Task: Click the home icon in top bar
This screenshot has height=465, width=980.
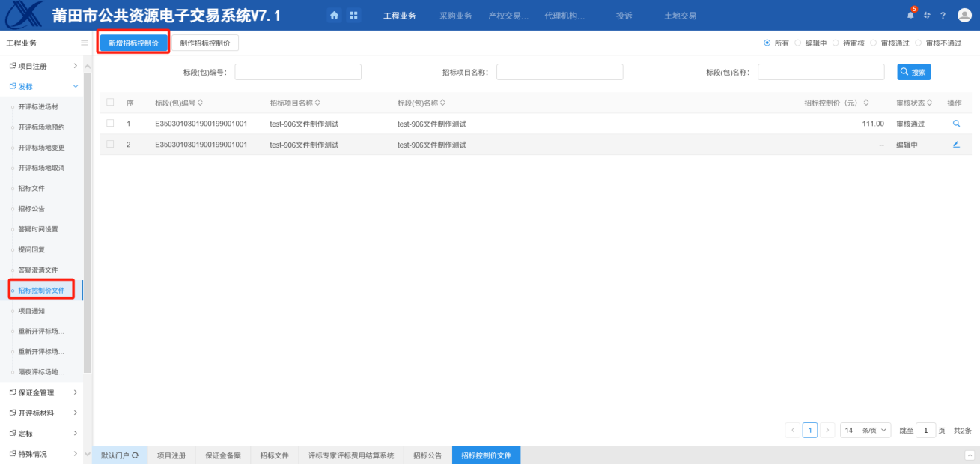Action: pos(335,16)
